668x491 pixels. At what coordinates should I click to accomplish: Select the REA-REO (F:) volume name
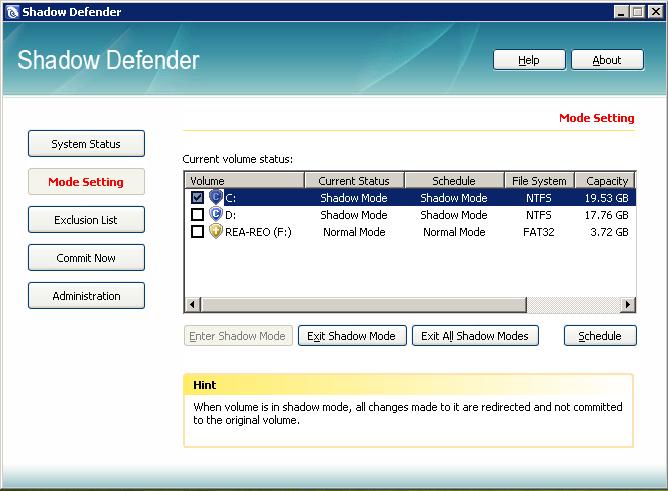(x=258, y=232)
